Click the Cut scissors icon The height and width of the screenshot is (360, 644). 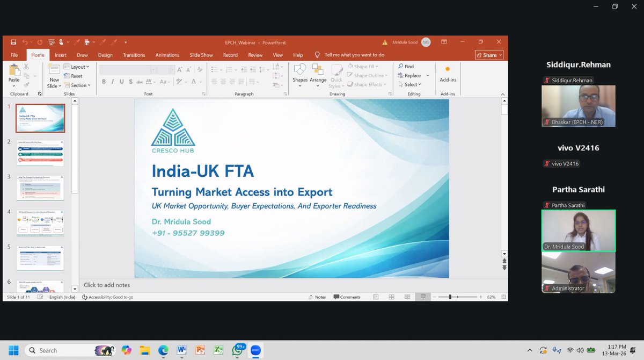tap(26, 67)
